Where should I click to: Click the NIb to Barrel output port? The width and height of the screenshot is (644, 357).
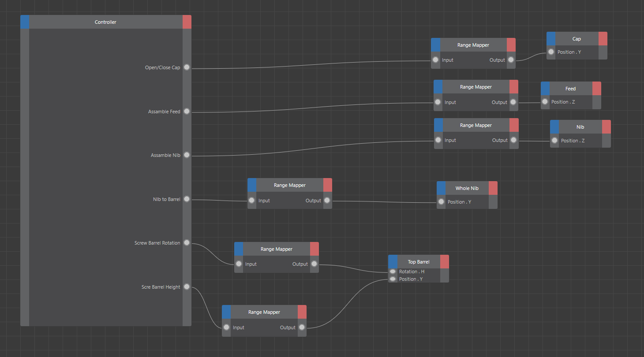187,199
